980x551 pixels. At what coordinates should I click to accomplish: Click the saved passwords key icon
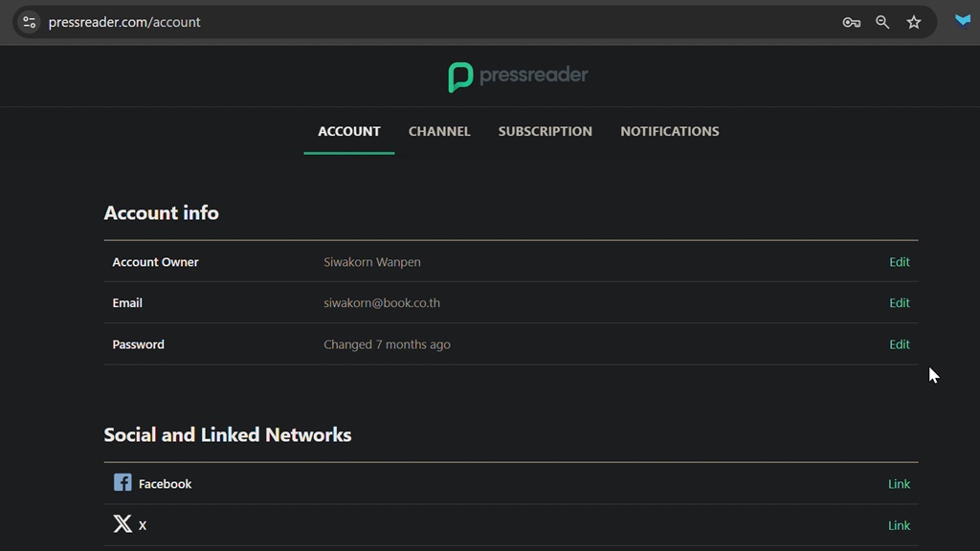point(851,22)
